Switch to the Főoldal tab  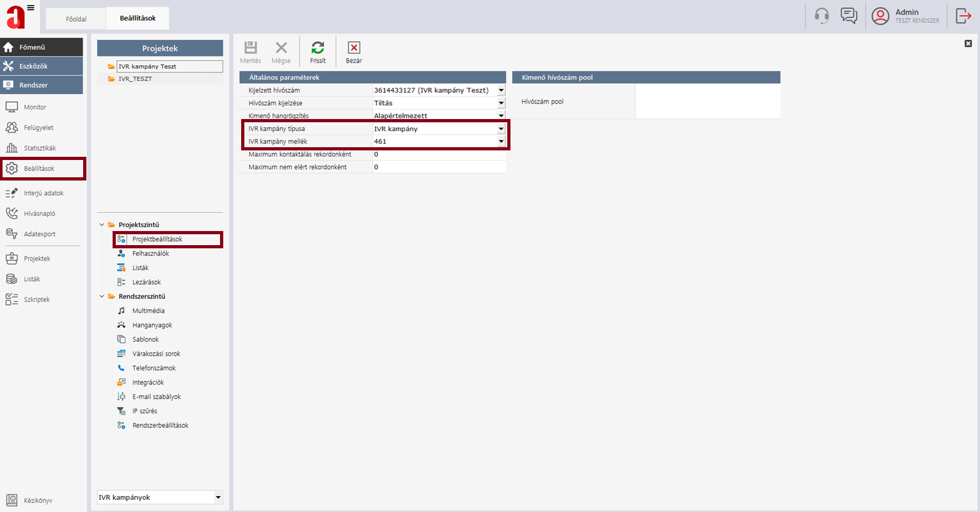pos(76,19)
